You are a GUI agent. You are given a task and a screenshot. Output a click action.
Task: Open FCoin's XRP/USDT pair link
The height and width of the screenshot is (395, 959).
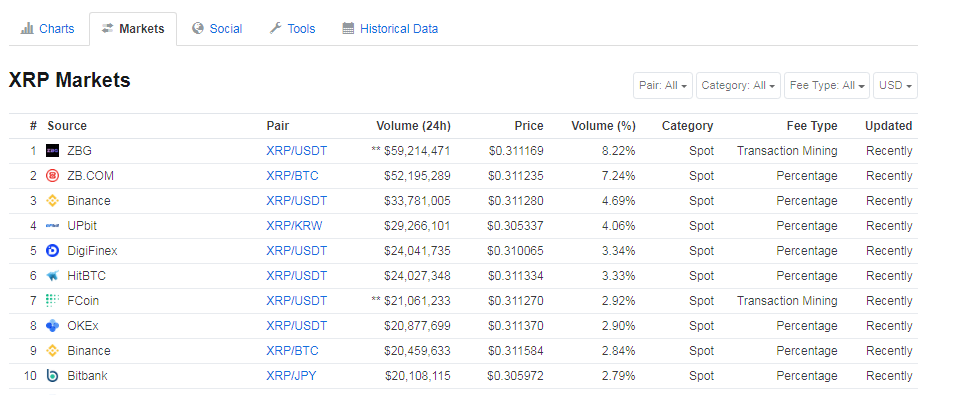pos(297,301)
